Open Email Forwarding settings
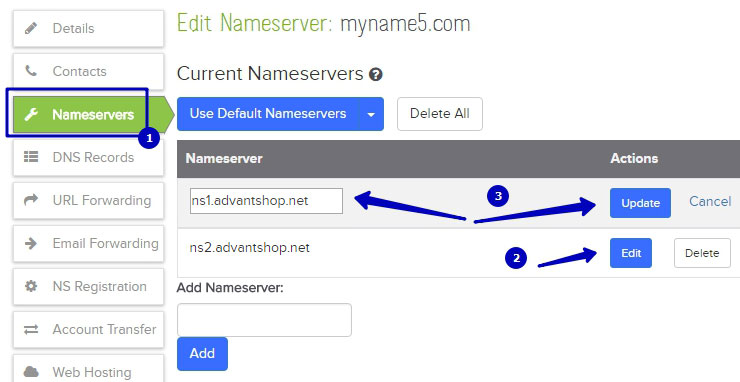The image size is (740, 382). coord(88,243)
